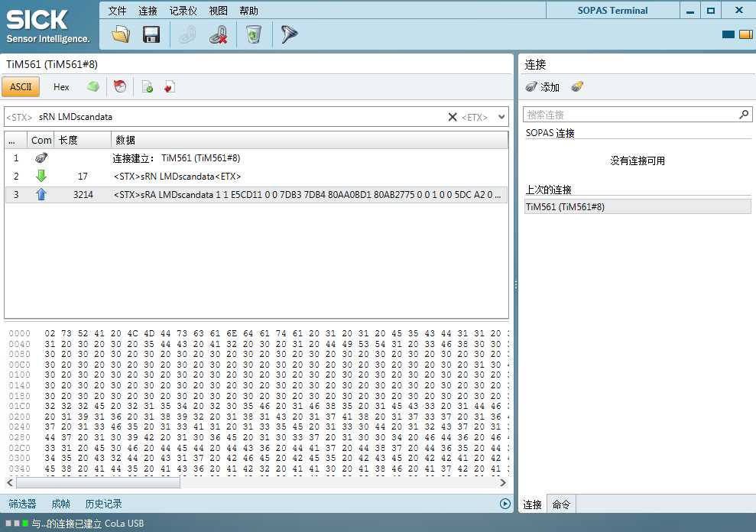Click the status bar text 与..的连接已建立 CoLa USB
The image size is (756, 532).
(88, 524)
